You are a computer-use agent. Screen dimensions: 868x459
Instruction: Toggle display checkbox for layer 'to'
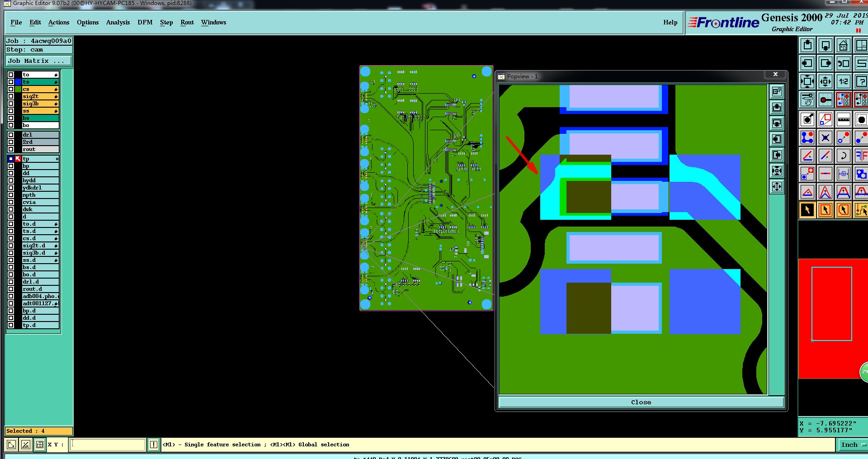(x=11, y=75)
